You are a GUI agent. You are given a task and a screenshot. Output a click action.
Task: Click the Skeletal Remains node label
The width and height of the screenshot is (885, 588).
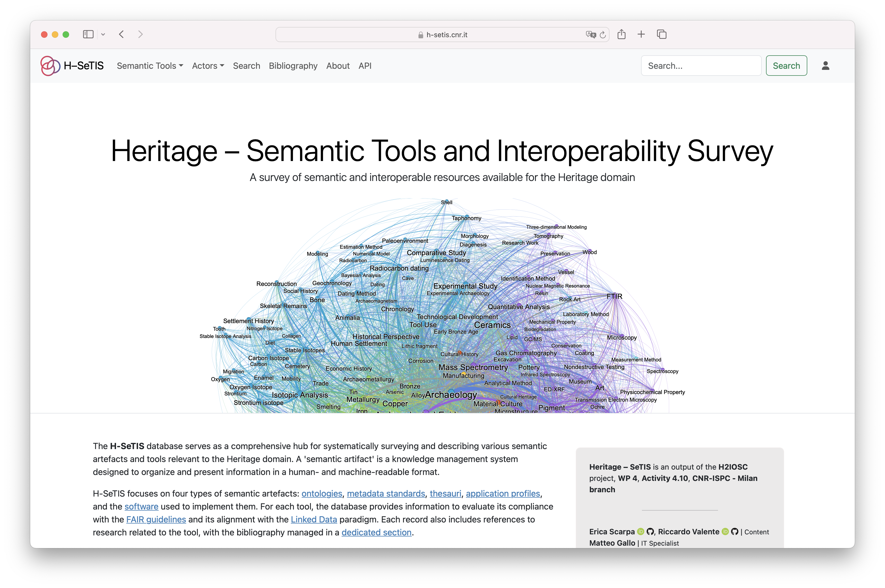[x=283, y=306]
